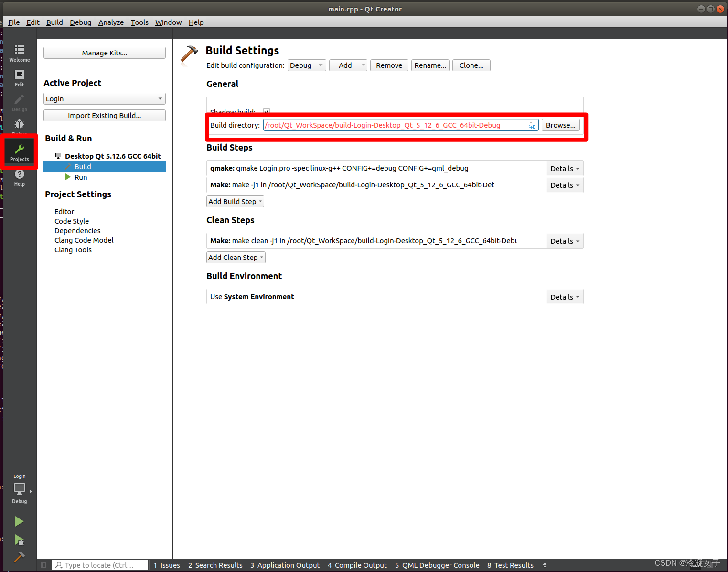Expand output panes arrows in status bar

click(545, 565)
